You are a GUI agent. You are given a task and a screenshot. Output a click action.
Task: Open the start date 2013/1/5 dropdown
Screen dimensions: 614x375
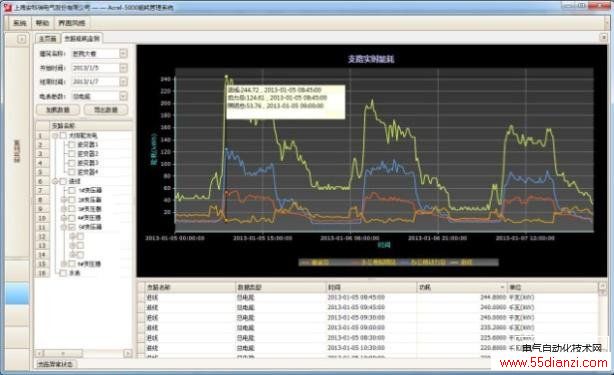pos(123,68)
